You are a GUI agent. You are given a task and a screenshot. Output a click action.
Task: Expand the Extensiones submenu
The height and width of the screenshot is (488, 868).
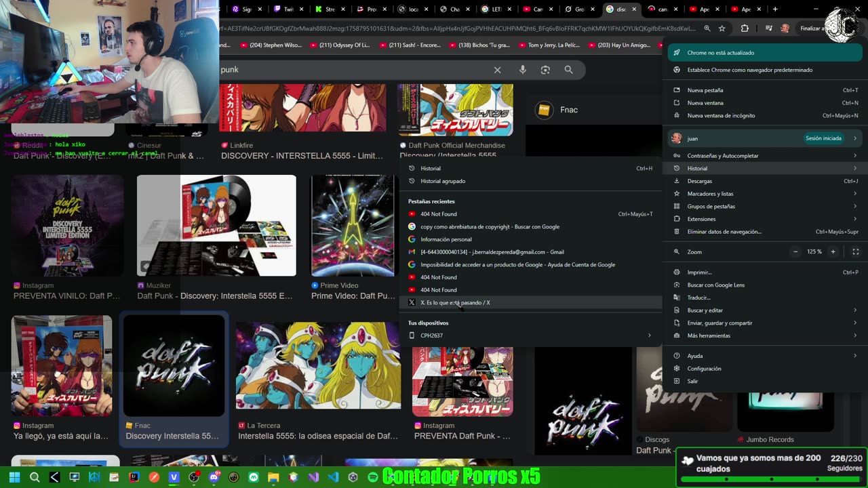point(765,219)
